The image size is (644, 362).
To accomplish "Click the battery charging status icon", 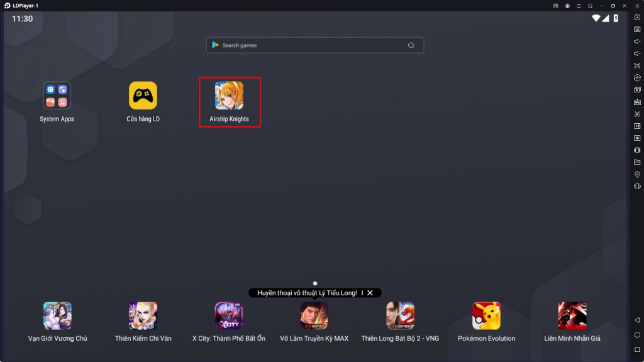I will [x=616, y=18].
